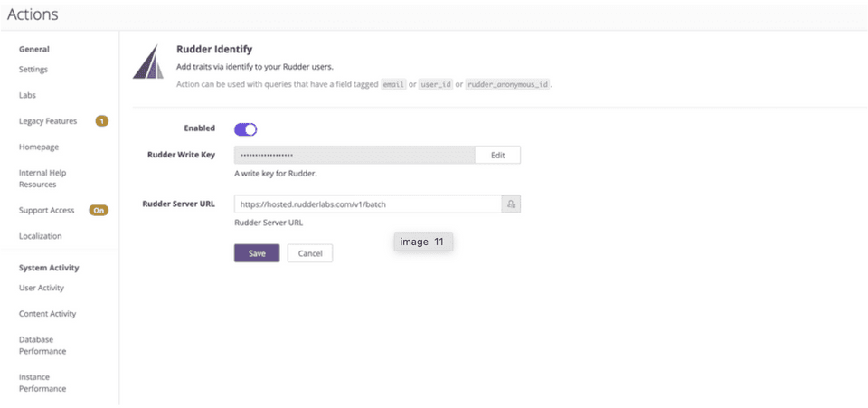The image size is (868, 408).
Task: Click the 'Add traits via identify' description
Action: pos(255,68)
